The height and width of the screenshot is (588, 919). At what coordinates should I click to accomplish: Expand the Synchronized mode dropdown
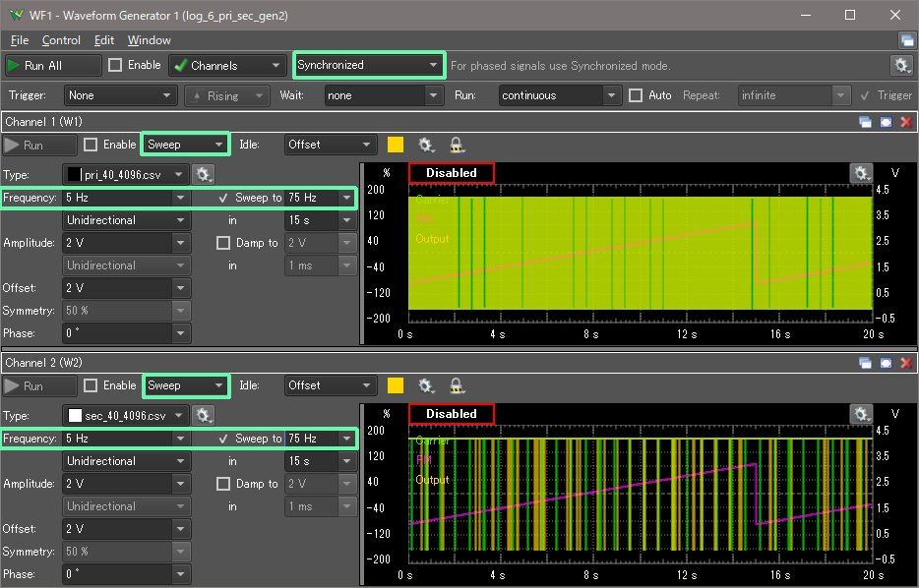point(369,65)
